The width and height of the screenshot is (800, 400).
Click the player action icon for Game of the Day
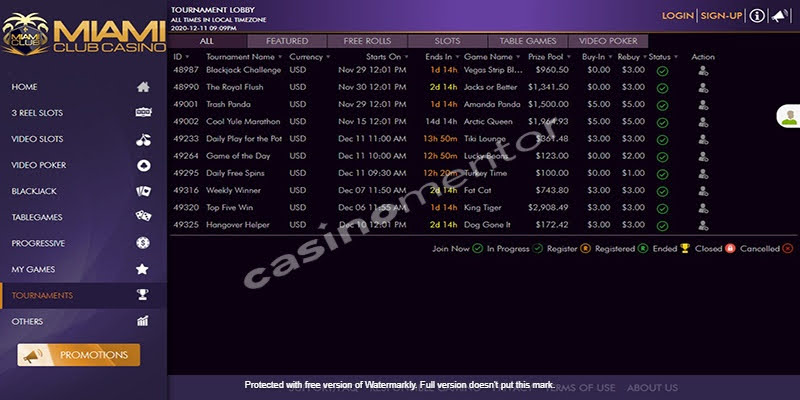click(x=703, y=157)
